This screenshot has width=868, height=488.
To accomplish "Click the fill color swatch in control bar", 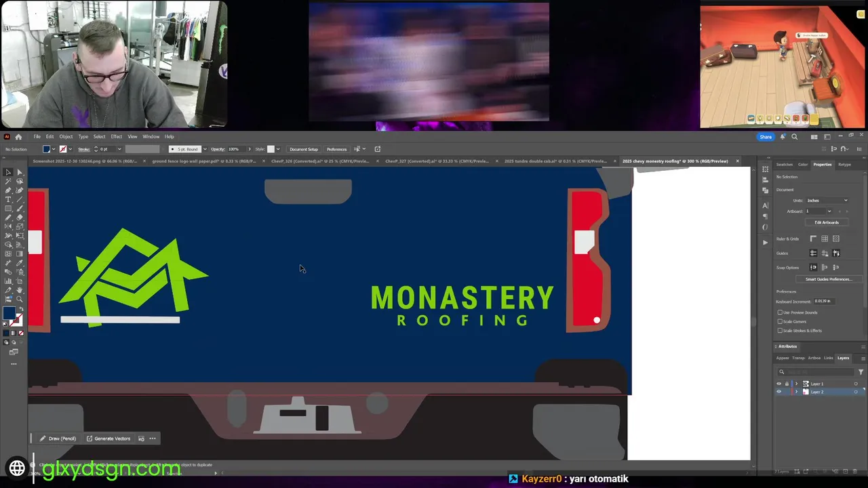I will coord(46,149).
